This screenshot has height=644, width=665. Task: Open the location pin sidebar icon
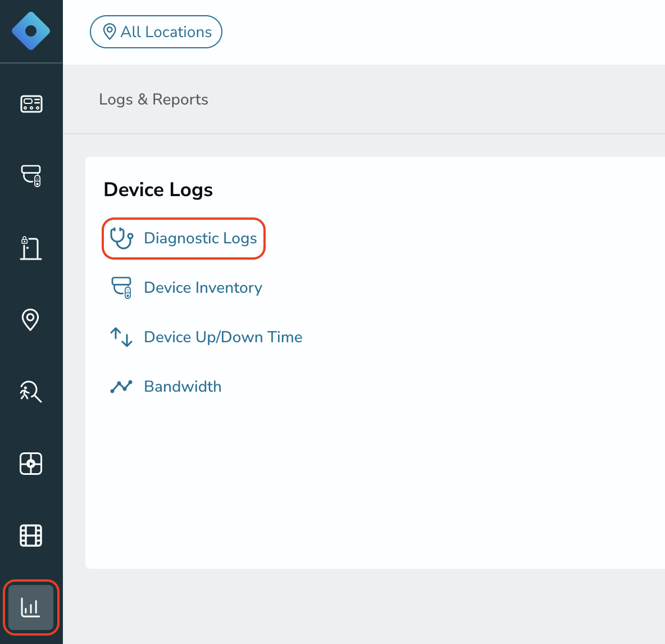[x=30, y=319]
